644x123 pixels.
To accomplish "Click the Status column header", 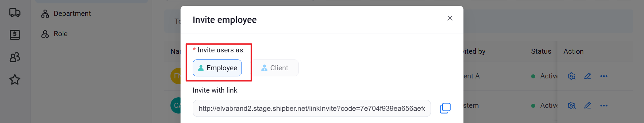I will click(541, 51).
